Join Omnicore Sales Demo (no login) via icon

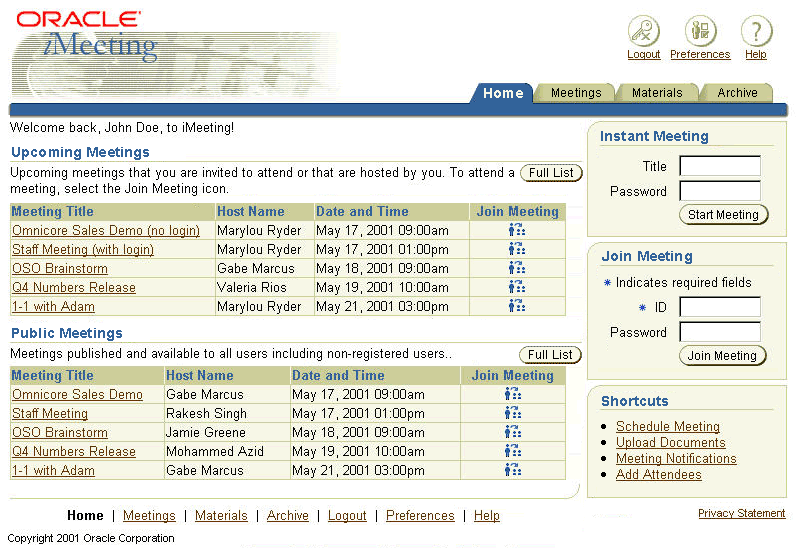tap(517, 230)
